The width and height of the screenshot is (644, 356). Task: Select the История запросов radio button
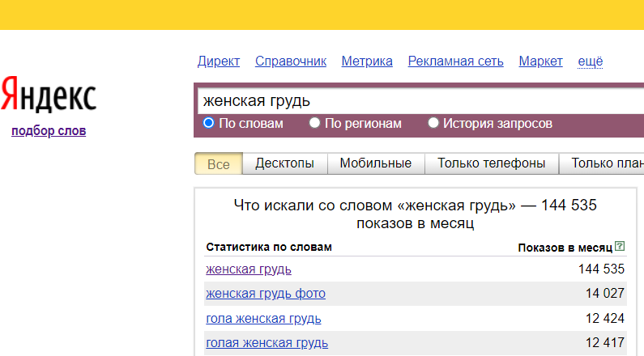click(433, 123)
